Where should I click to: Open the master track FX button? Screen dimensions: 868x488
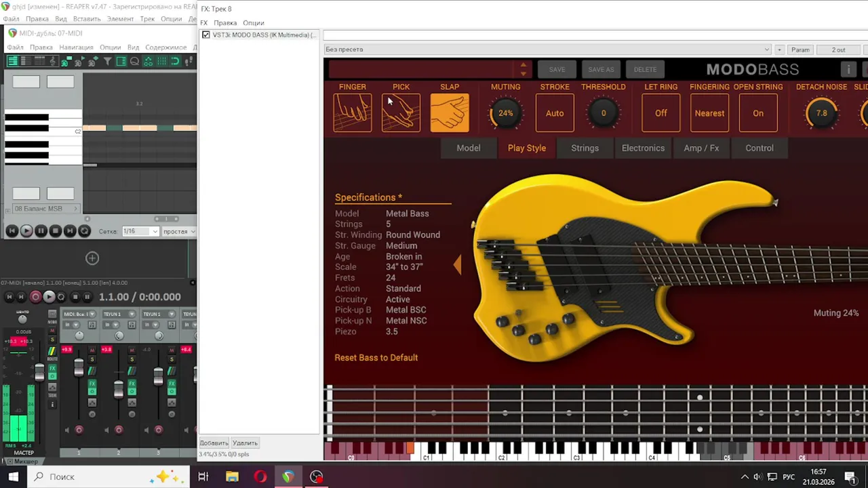[x=52, y=368]
